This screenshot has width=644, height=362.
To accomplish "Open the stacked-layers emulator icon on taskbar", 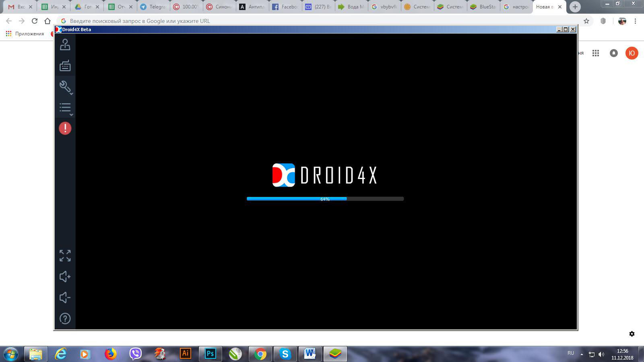I will click(x=335, y=354).
